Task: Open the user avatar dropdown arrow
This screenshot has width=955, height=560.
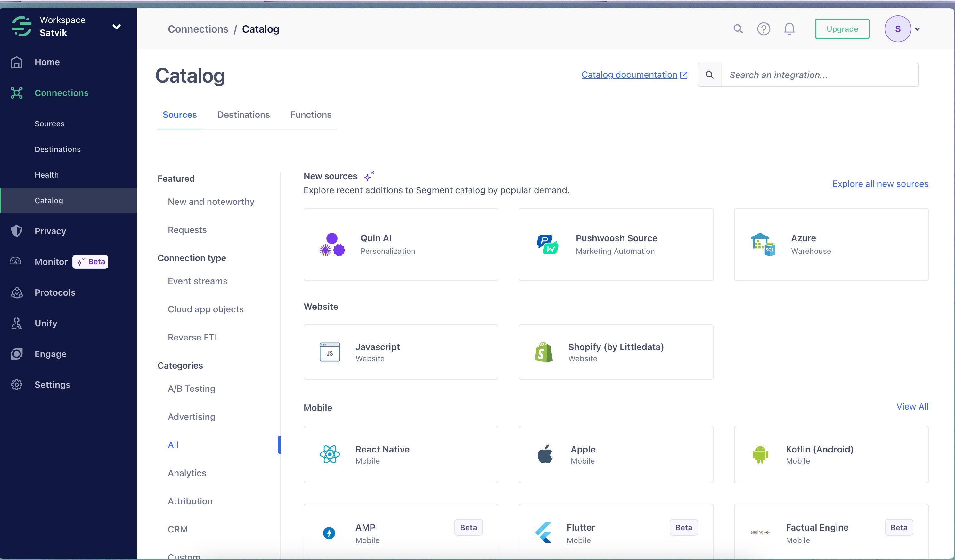Action: 917,29
